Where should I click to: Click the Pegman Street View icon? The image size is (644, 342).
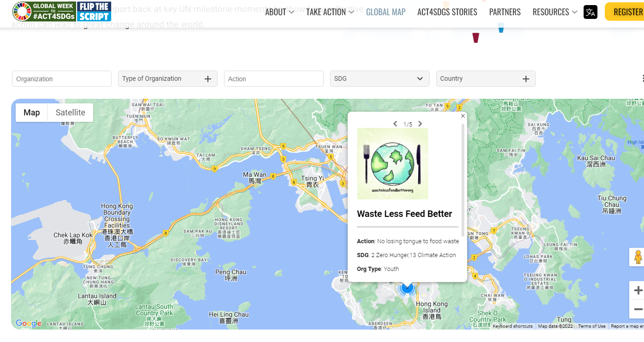tap(638, 257)
